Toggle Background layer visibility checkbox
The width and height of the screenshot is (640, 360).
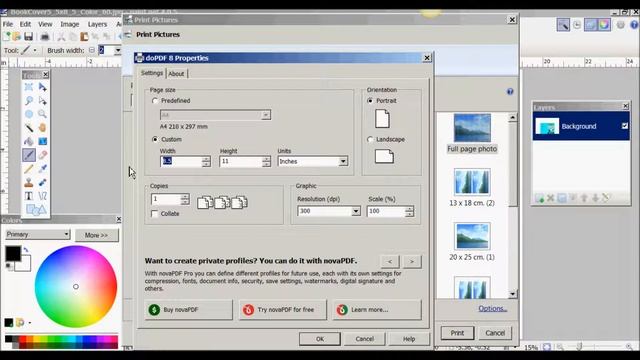(x=625, y=126)
